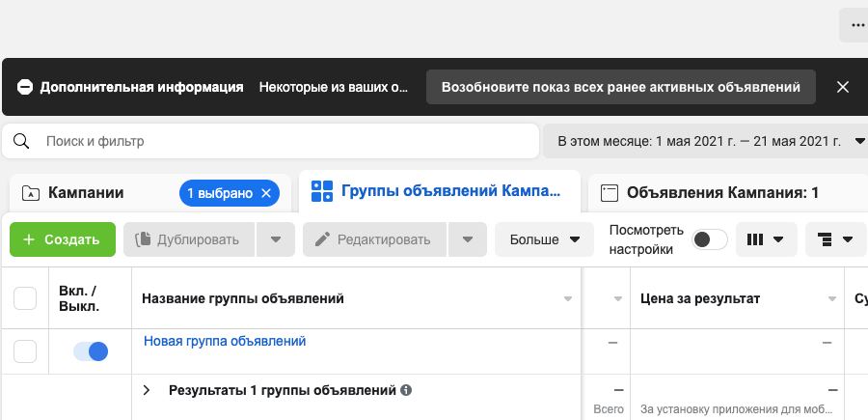Screen dimensions: 868x420
Task: Click the ad groups grid icon
Action: coord(321,191)
